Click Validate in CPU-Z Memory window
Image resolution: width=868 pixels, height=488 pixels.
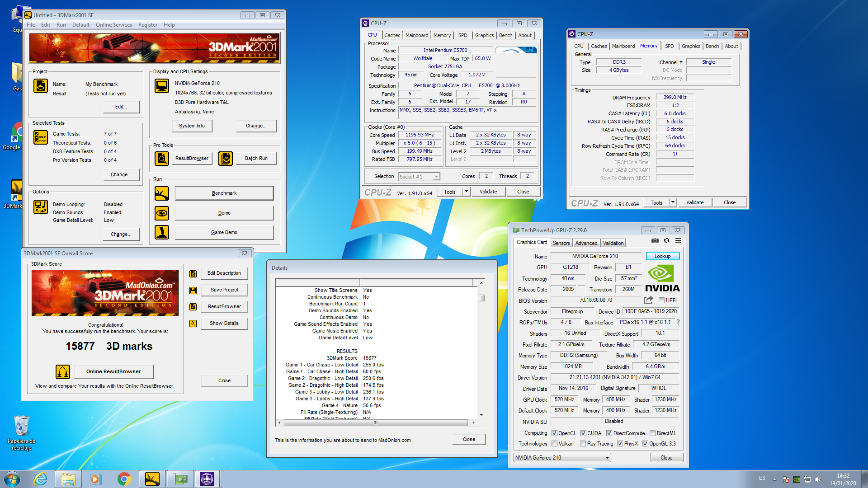tap(694, 202)
